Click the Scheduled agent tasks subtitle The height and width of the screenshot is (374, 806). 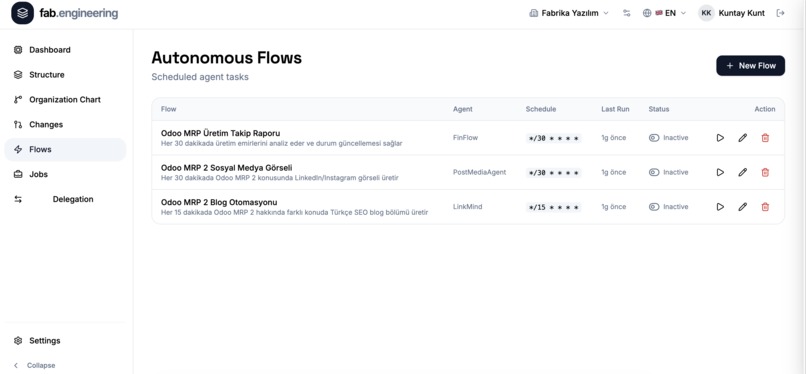pos(200,77)
